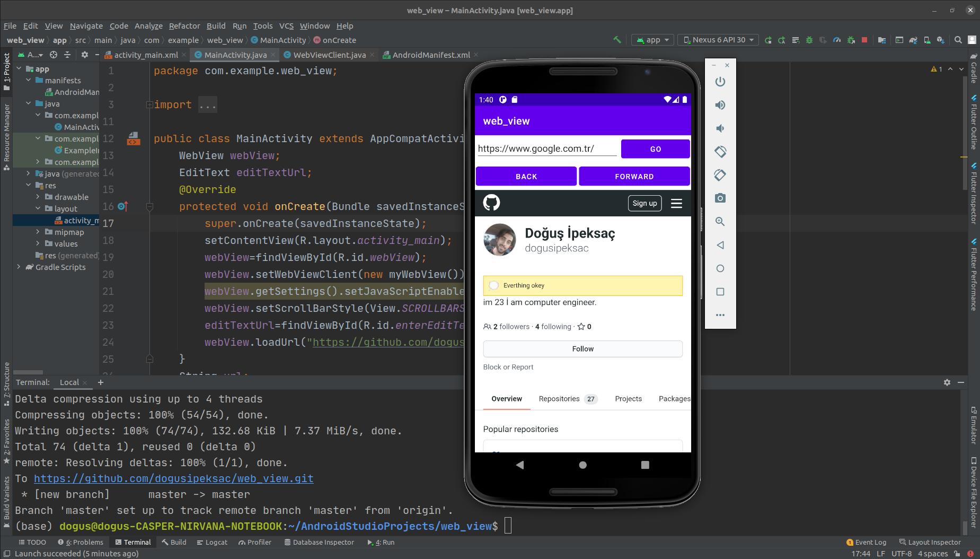Open SDK Manager cube icon in toolbar
Screen dimensions: 980x559
(940, 40)
